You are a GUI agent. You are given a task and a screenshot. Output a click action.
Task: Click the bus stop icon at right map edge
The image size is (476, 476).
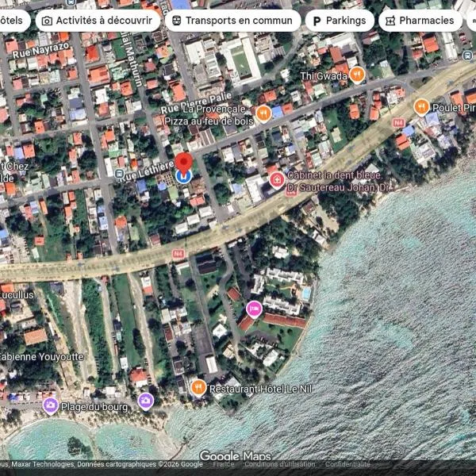468,56
